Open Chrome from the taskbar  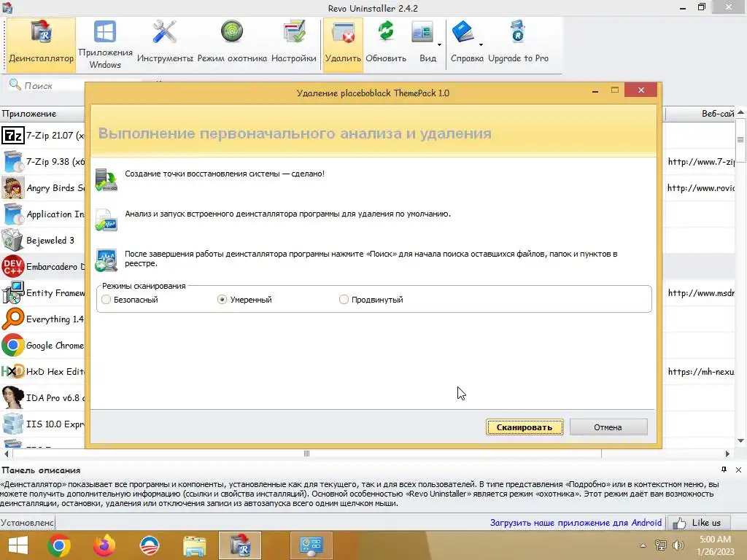coord(59,545)
